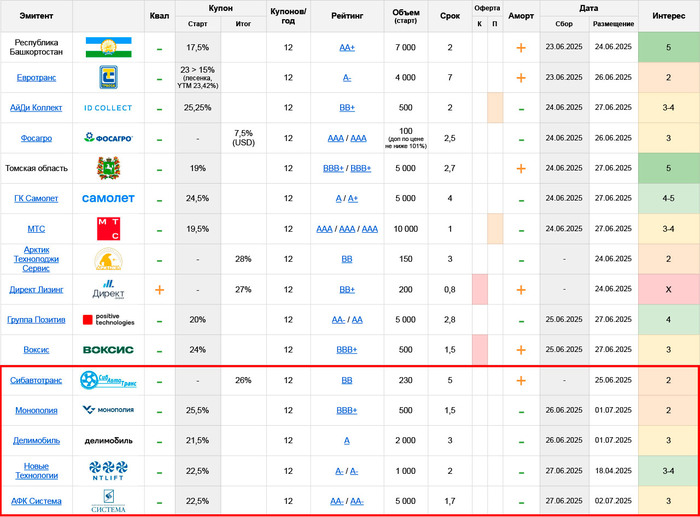
Task: Click the AA+ rating link for Башкортостан
Action: (347, 47)
